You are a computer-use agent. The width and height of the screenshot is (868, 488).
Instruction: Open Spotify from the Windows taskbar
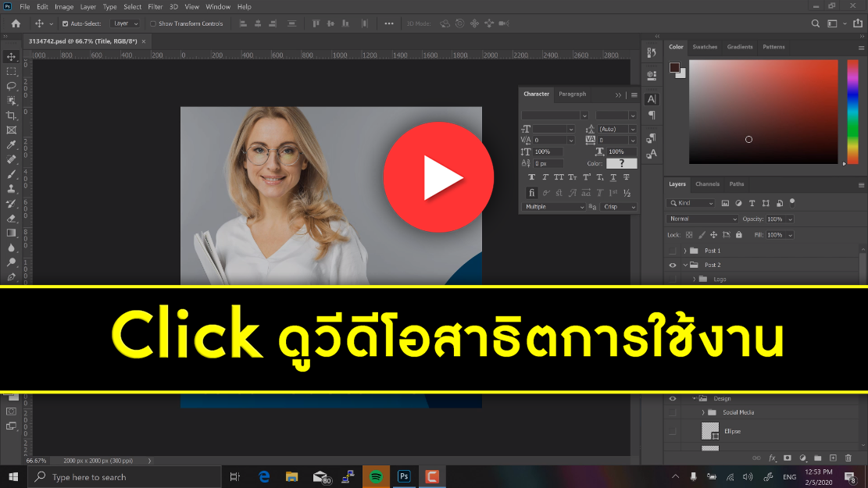point(376,476)
